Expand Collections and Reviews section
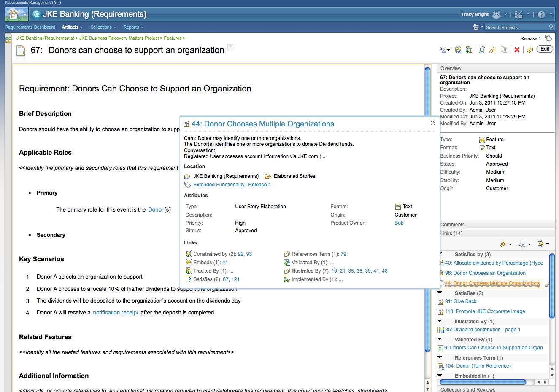Viewport: 559px width, 392px height. tap(496, 389)
